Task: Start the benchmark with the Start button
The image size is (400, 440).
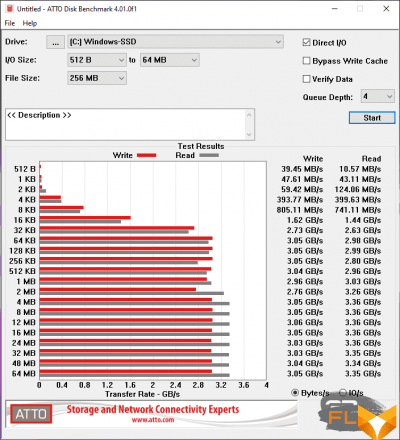Action: click(x=372, y=118)
